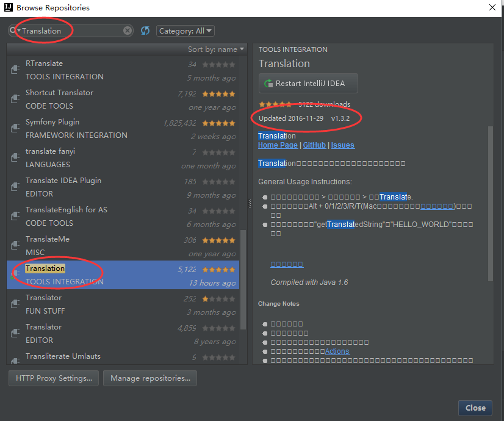Click the 'General Usage Instructions:' text
Screen dimensions: 504x421
click(x=305, y=182)
